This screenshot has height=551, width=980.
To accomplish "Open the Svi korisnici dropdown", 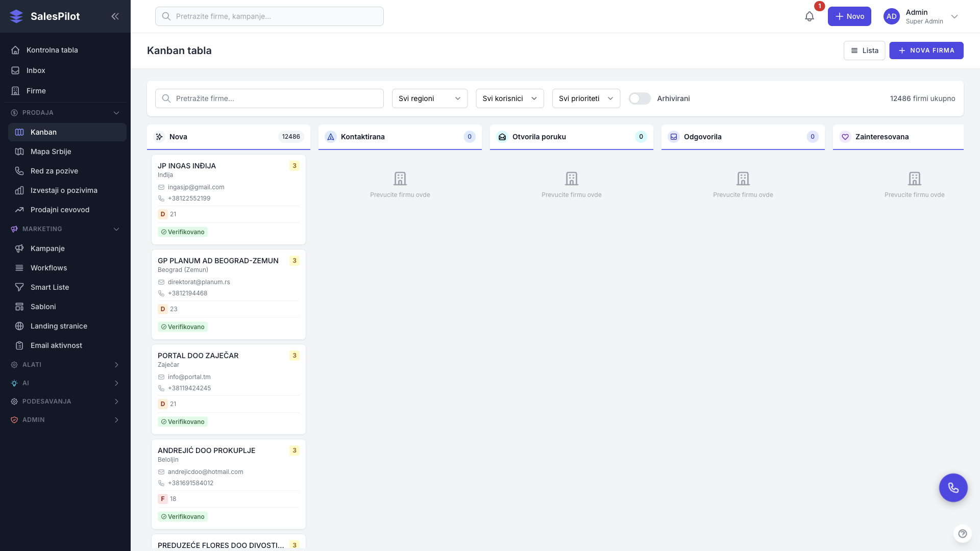I will point(509,98).
